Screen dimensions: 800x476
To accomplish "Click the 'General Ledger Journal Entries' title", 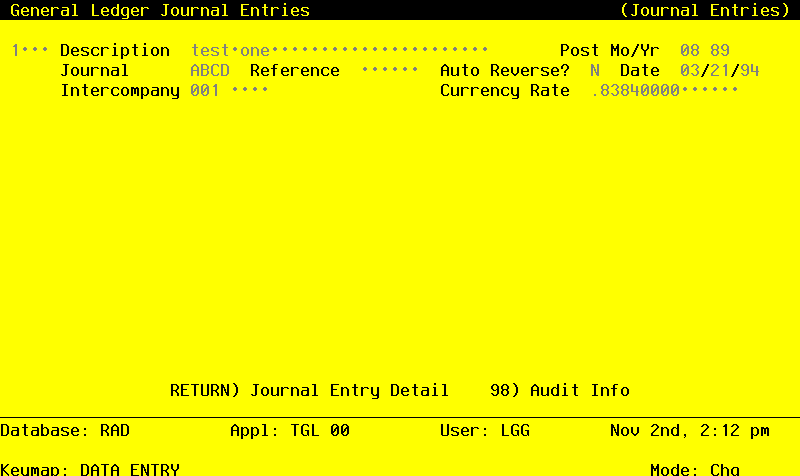I will point(160,10).
